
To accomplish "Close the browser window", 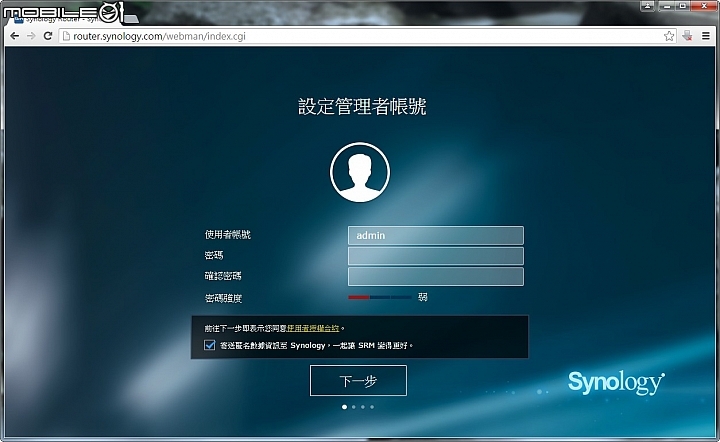I will (x=705, y=6).
